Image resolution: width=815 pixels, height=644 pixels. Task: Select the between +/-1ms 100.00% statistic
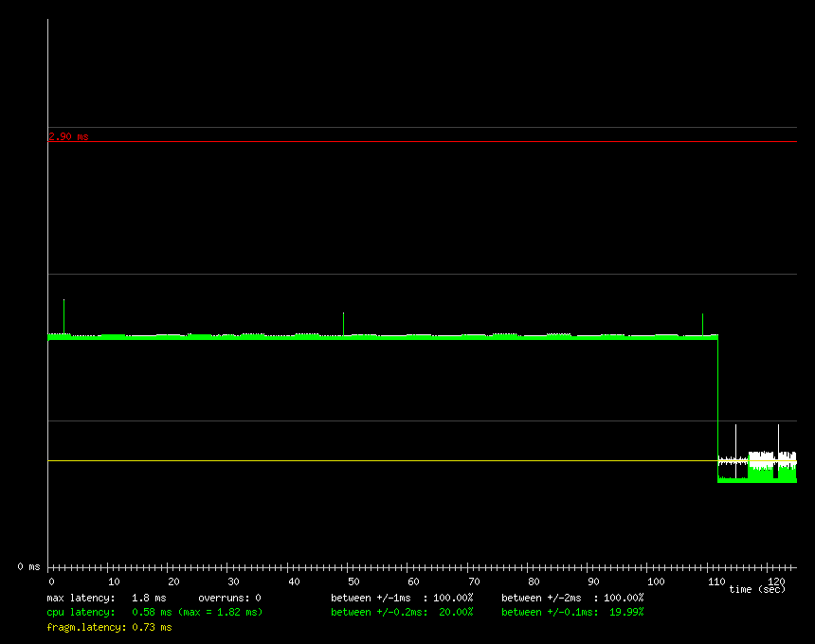[x=402, y=599]
